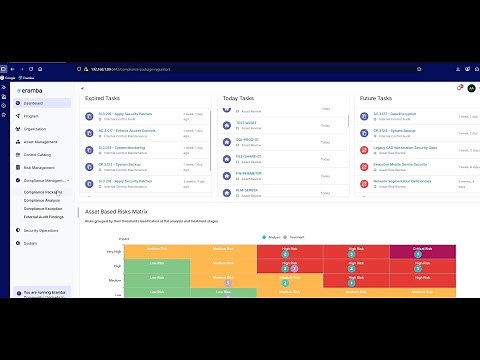Open expired task CP.3.123 System Backup
The height and width of the screenshot is (360, 480).
[x=120, y=165]
